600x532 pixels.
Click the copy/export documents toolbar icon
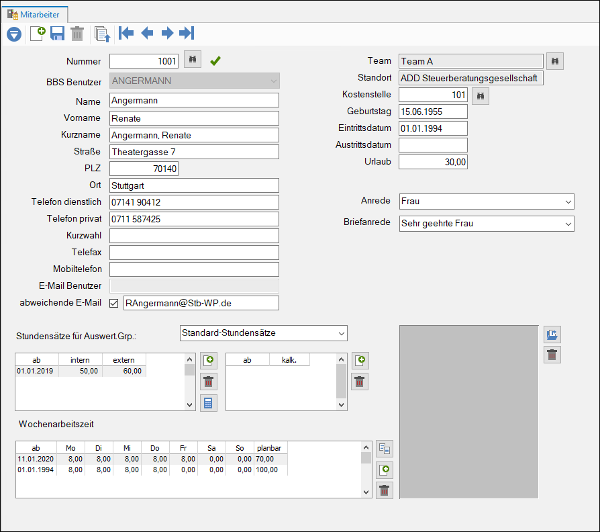(x=103, y=34)
